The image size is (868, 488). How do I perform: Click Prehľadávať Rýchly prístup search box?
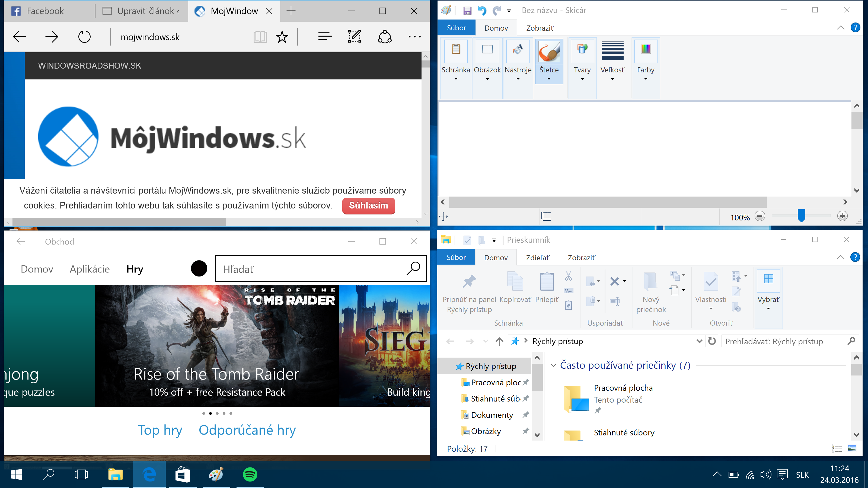790,341
